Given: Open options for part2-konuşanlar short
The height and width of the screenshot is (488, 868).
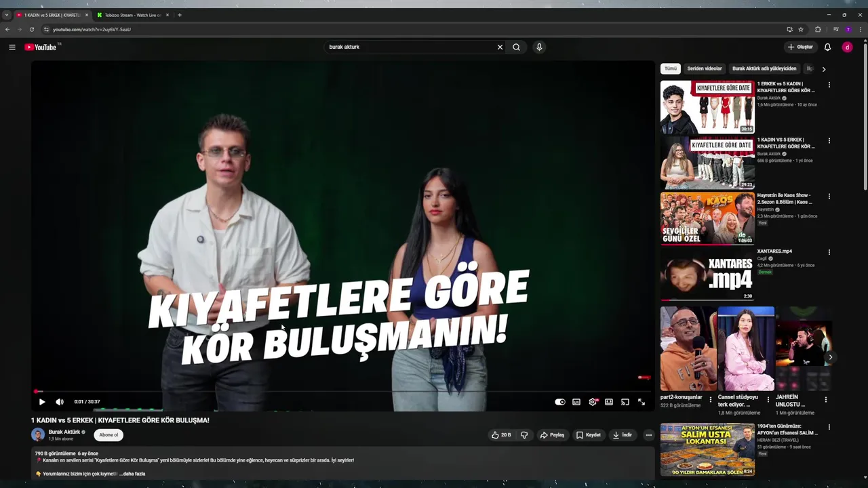Looking at the screenshot, I should [711, 400].
